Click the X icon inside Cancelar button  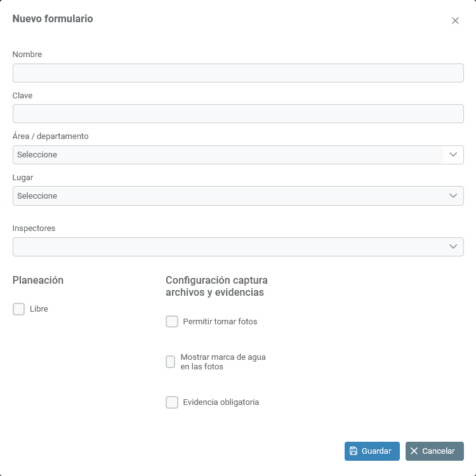click(x=414, y=451)
